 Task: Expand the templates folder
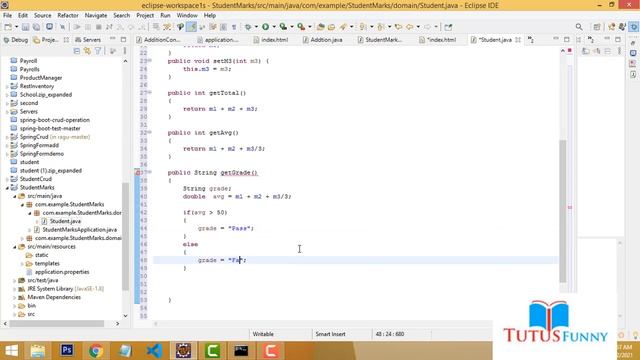[x=22, y=264]
